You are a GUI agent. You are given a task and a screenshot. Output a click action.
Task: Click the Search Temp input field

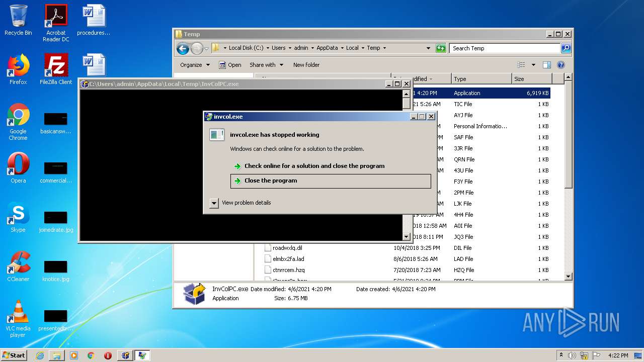(505, 48)
